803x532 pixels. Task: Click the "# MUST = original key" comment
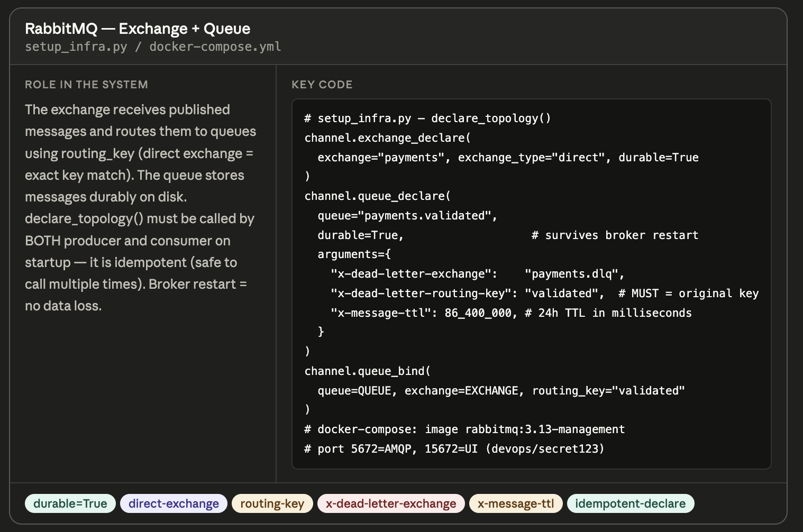[688, 293]
